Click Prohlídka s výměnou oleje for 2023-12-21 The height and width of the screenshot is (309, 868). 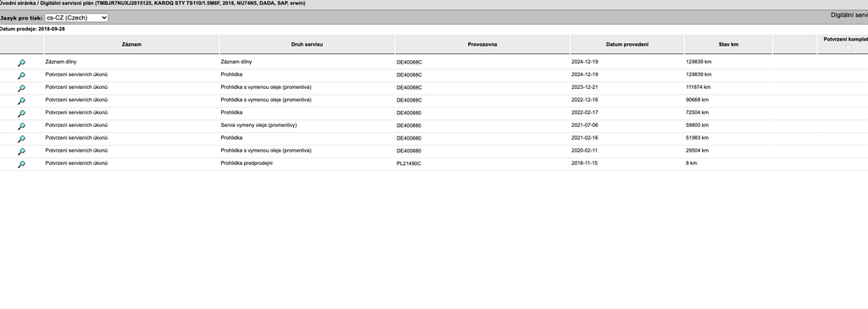click(x=266, y=87)
